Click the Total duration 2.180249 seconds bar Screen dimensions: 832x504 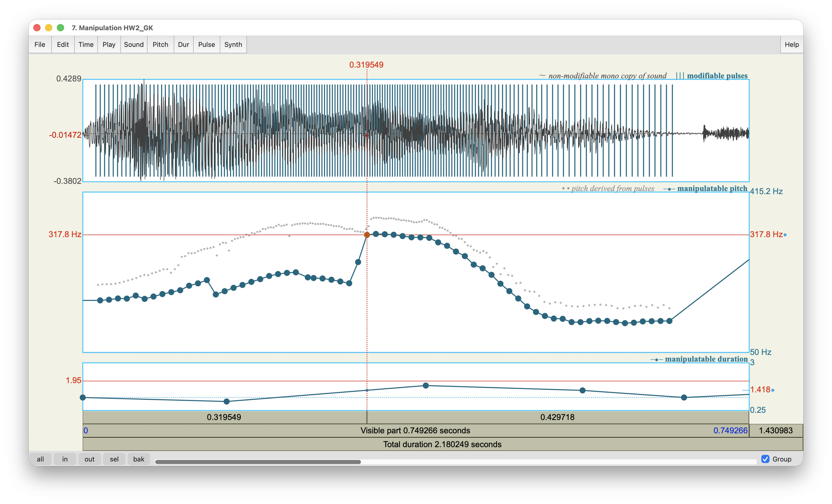tap(442, 444)
